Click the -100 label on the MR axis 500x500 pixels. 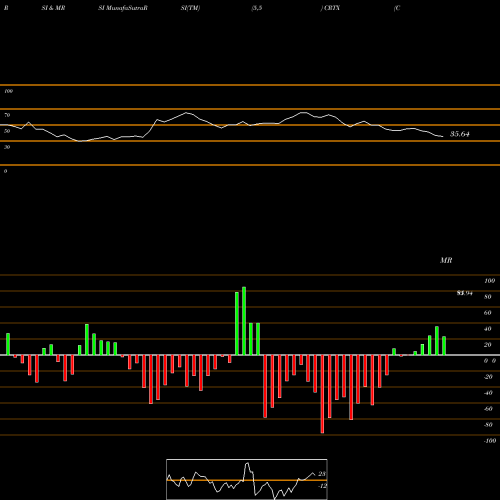coord(490,441)
